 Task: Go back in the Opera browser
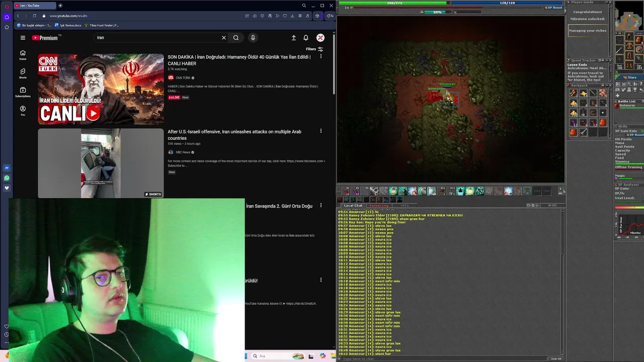tap(18, 16)
